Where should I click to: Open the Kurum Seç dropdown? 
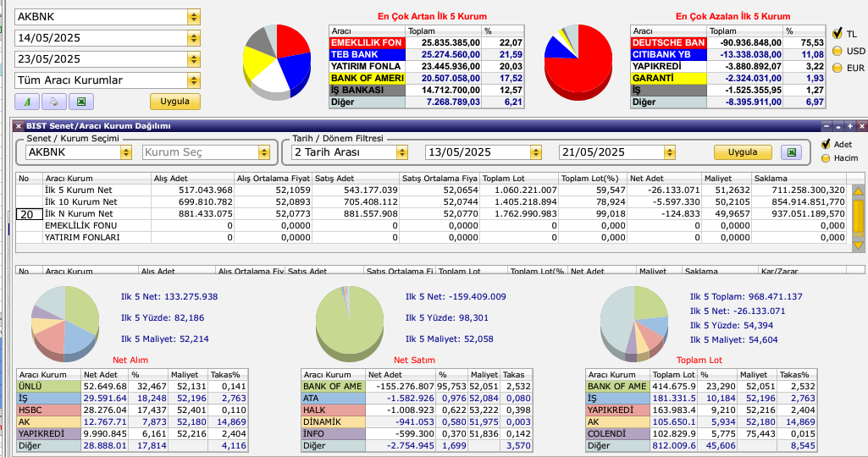(264, 152)
